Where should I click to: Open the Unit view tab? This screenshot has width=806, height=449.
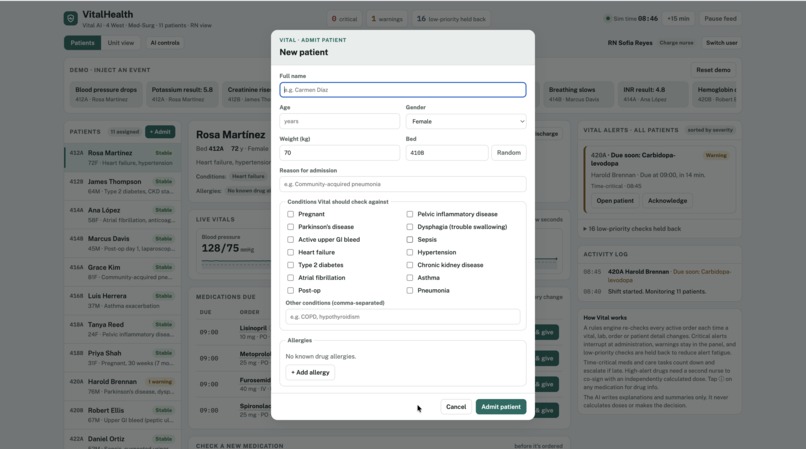(x=121, y=43)
